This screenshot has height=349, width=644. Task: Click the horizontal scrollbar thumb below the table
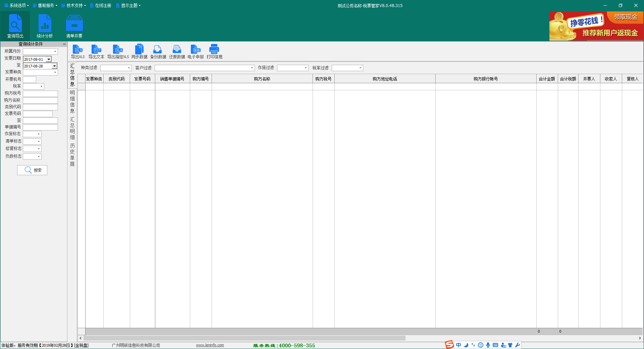pyautogui.click(x=245, y=338)
